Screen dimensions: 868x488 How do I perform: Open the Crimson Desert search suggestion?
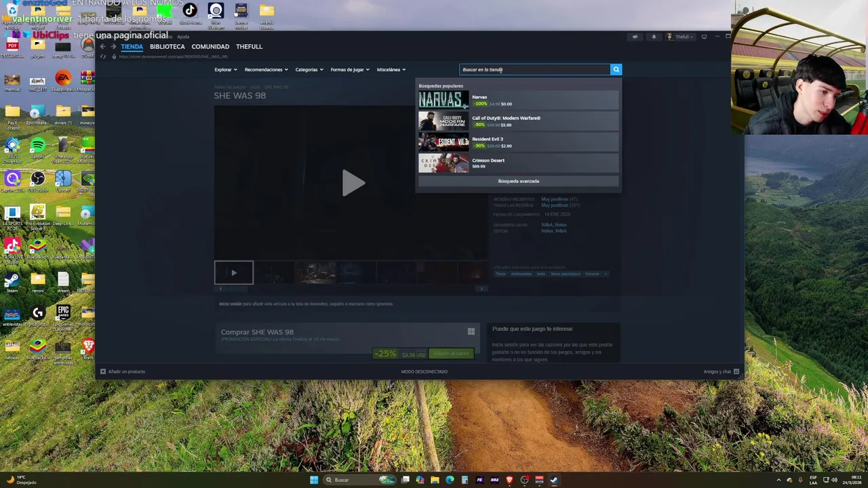pyautogui.click(x=518, y=163)
